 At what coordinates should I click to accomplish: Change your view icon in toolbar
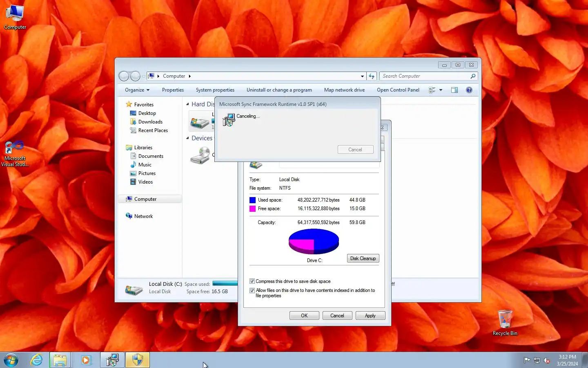click(432, 90)
